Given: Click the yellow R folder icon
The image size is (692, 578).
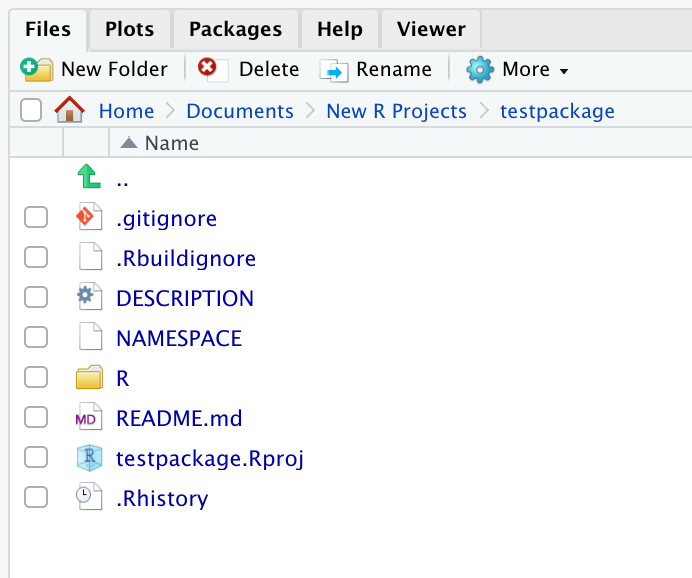Looking at the screenshot, I should (89, 377).
